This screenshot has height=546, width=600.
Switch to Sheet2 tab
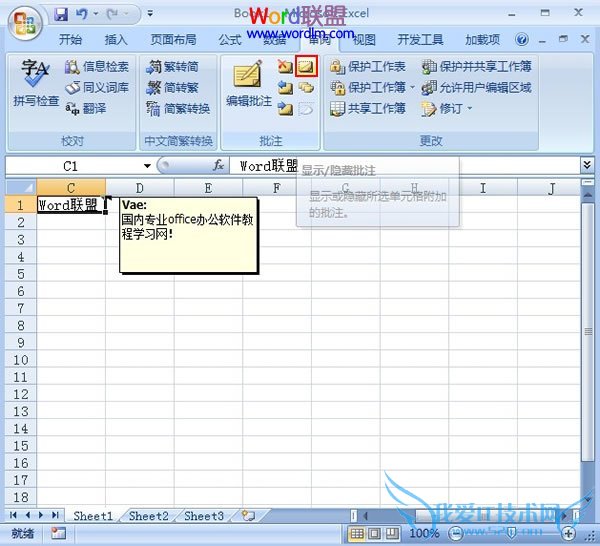point(148,516)
